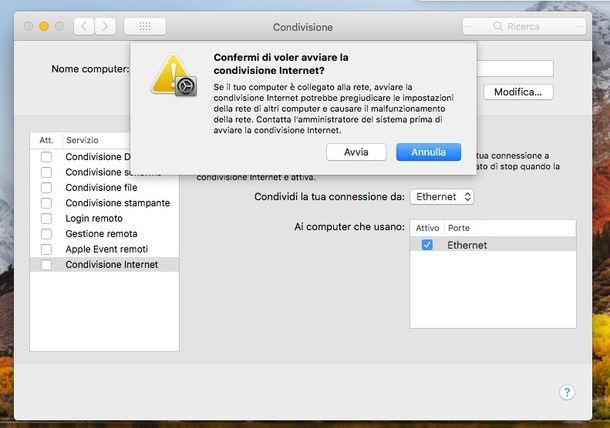Toggle the partly hidden Condivisione s... checkbox
The width and height of the screenshot is (610, 428).
click(46, 172)
